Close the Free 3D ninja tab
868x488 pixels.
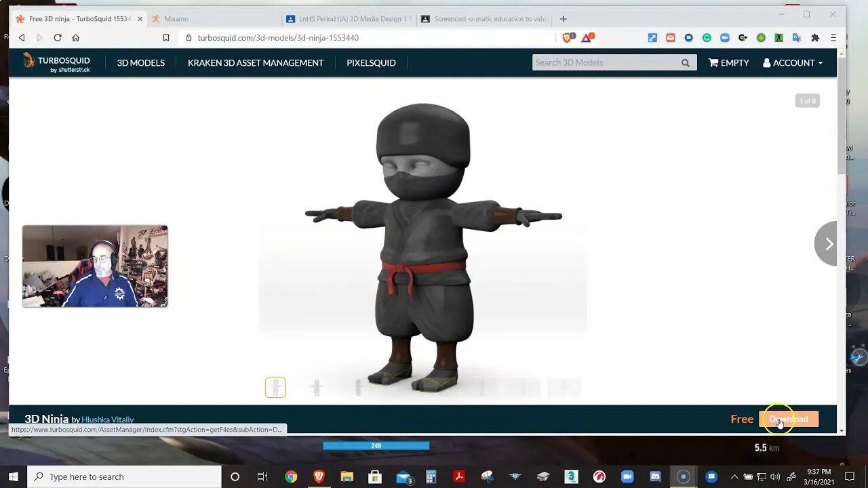coord(140,19)
